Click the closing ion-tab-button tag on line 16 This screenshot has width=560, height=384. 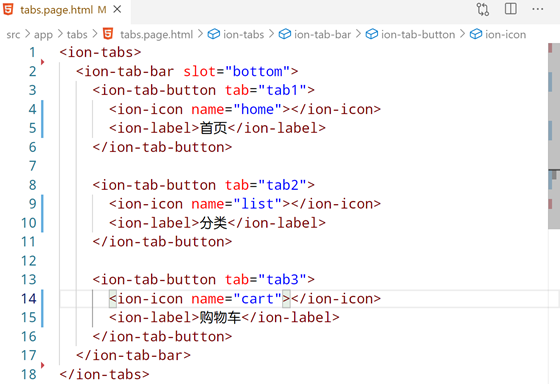(162, 336)
